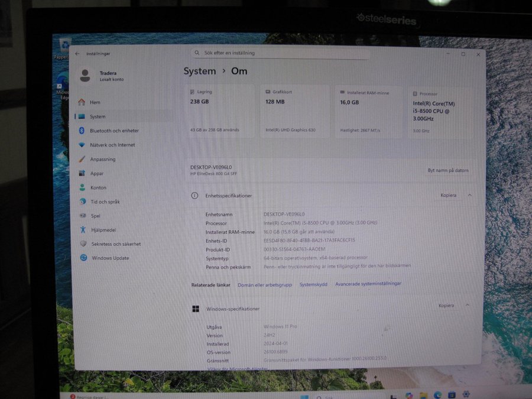This screenshot has height=399, width=532.
Task: Open the Domän eller arbetsgrupp link
Action: [x=265, y=284]
